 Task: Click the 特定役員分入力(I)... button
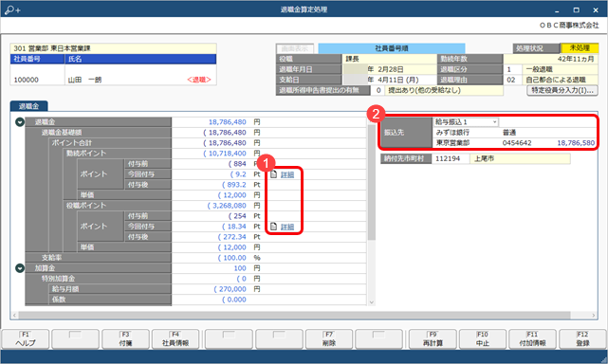562,90
